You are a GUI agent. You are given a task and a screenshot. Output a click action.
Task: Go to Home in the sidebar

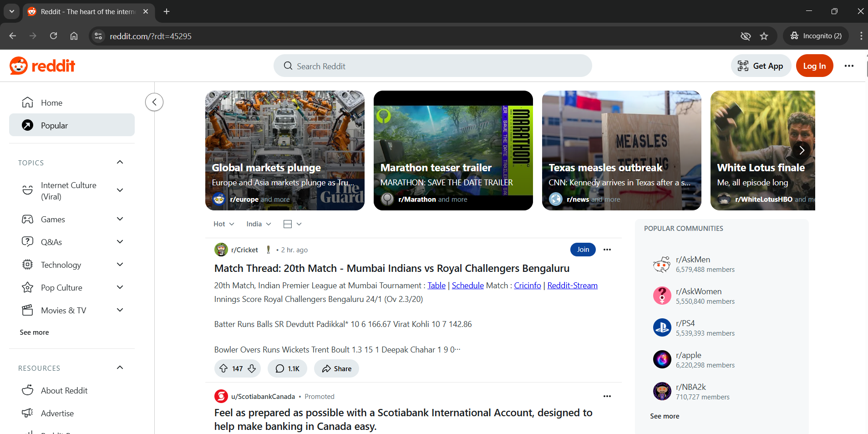(x=51, y=102)
